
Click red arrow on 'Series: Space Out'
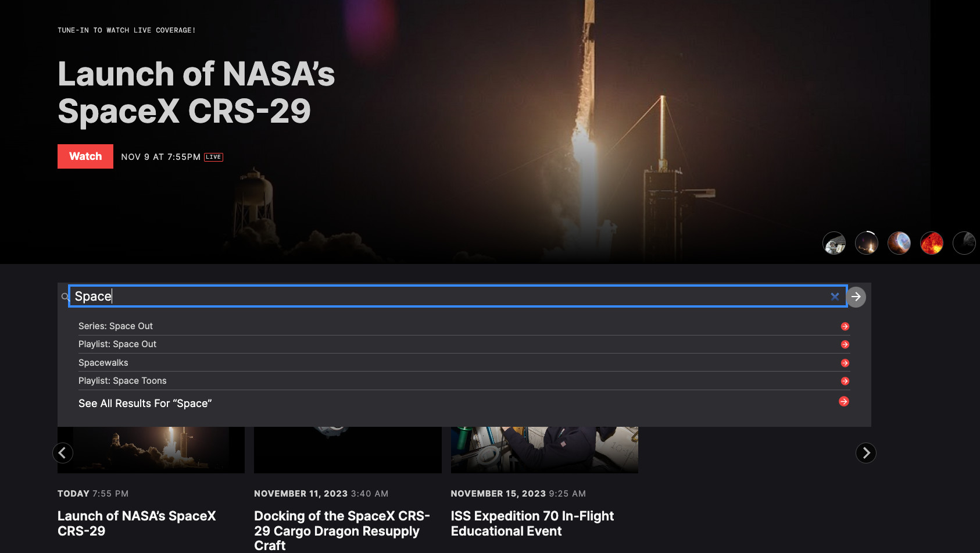(845, 326)
